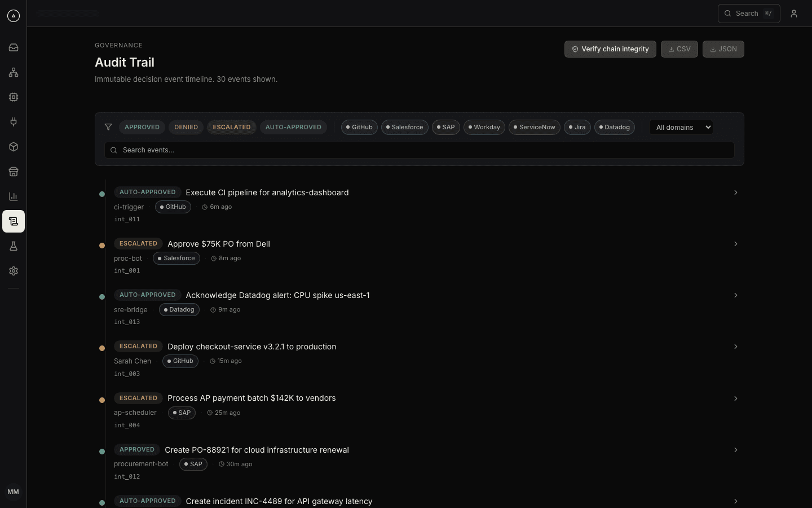Click the AUTO-APPROVED badge on Execute CI pipeline
The image size is (812, 508).
point(148,192)
